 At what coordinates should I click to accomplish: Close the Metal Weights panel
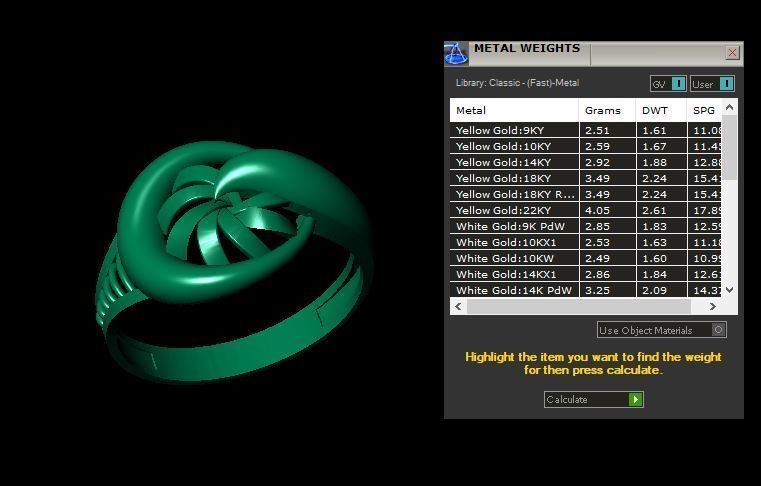[x=732, y=52]
